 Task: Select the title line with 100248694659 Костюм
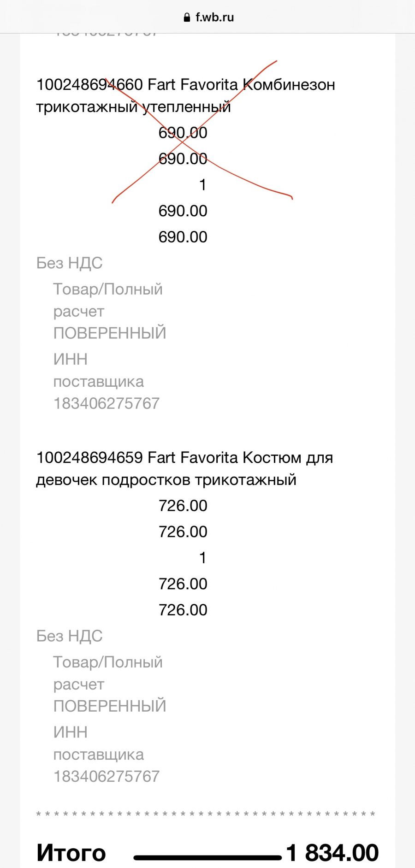tap(184, 458)
